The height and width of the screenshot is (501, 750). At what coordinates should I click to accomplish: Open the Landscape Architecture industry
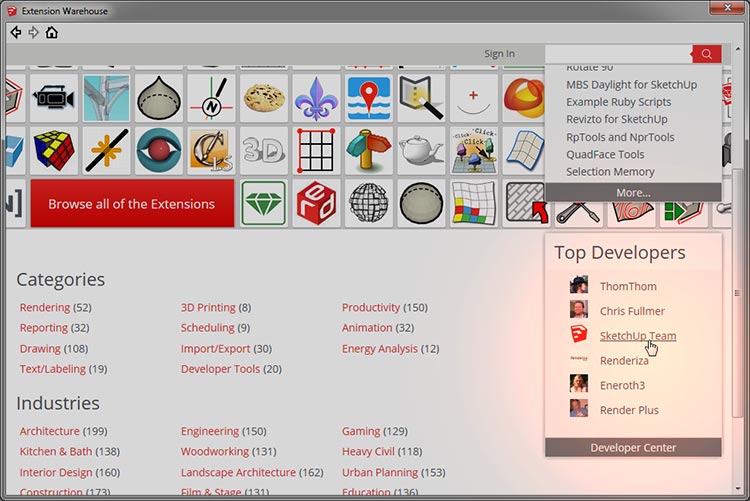point(238,472)
